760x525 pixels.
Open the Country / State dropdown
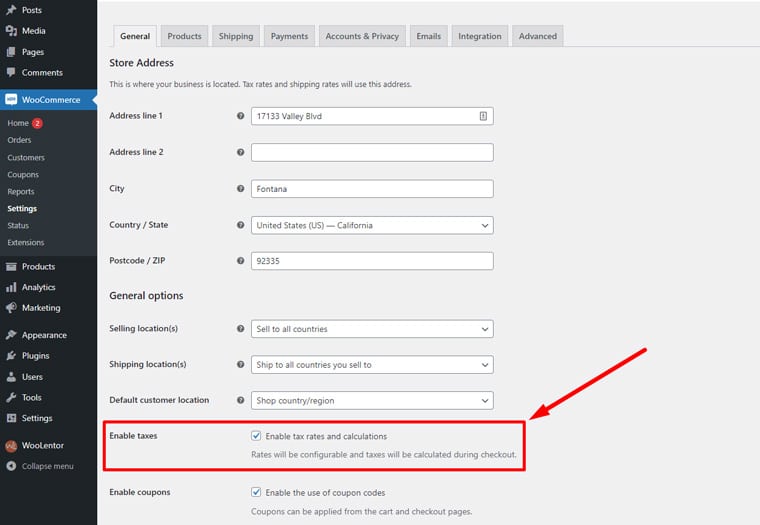[x=372, y=226]
